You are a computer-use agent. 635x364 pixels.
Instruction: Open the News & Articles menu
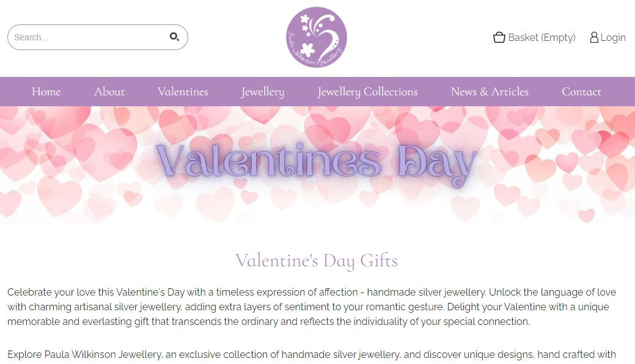click(x=490, y=92)
